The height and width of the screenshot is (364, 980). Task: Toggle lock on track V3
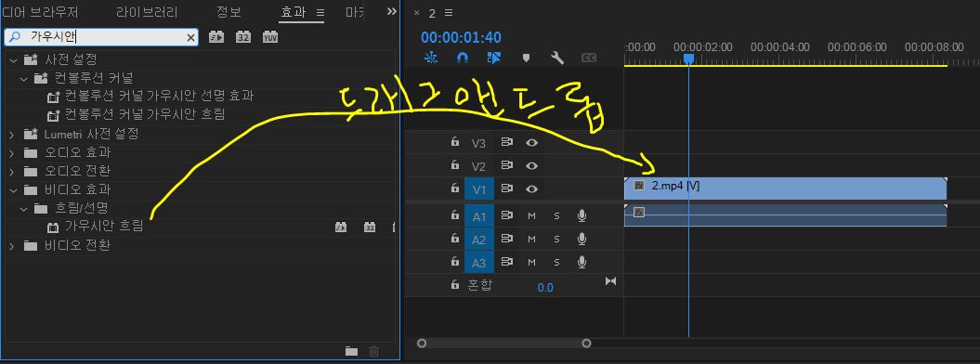point(455,142)
